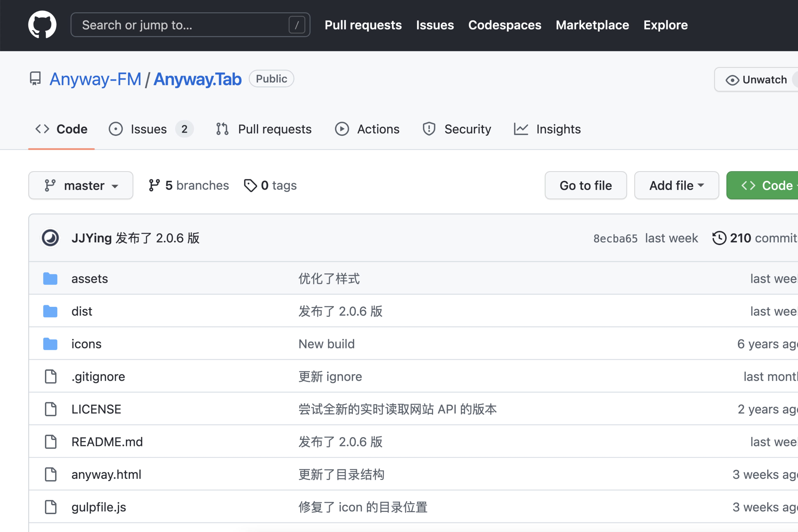
Task: Switch to the Actions tab
Action: coord(367,129)
